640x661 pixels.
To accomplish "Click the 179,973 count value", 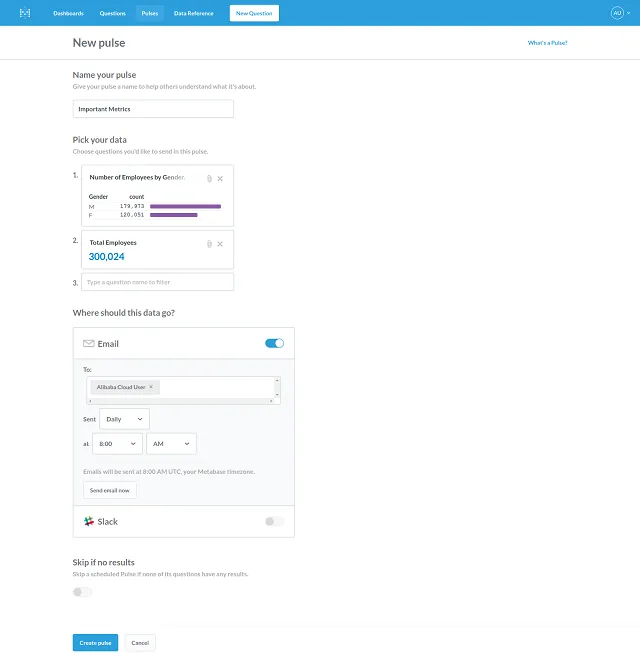I will [132, 206].
